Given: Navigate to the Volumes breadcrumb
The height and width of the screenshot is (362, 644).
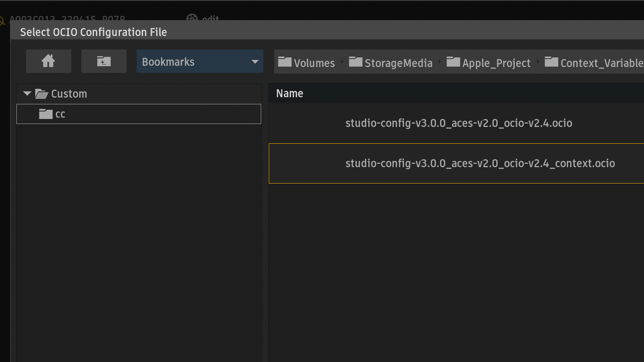Looking at the screenshot, I should point(314,63).
